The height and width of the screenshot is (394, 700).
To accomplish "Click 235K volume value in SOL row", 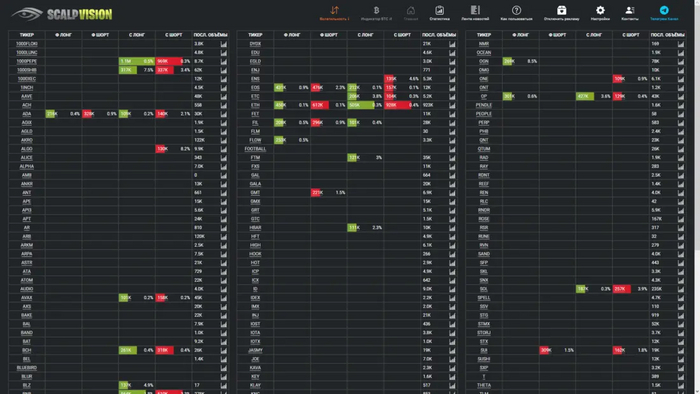I will tap(656, 289).
